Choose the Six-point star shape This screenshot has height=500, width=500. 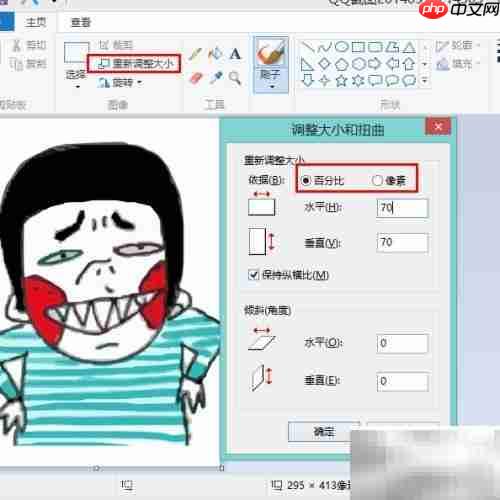358,80
